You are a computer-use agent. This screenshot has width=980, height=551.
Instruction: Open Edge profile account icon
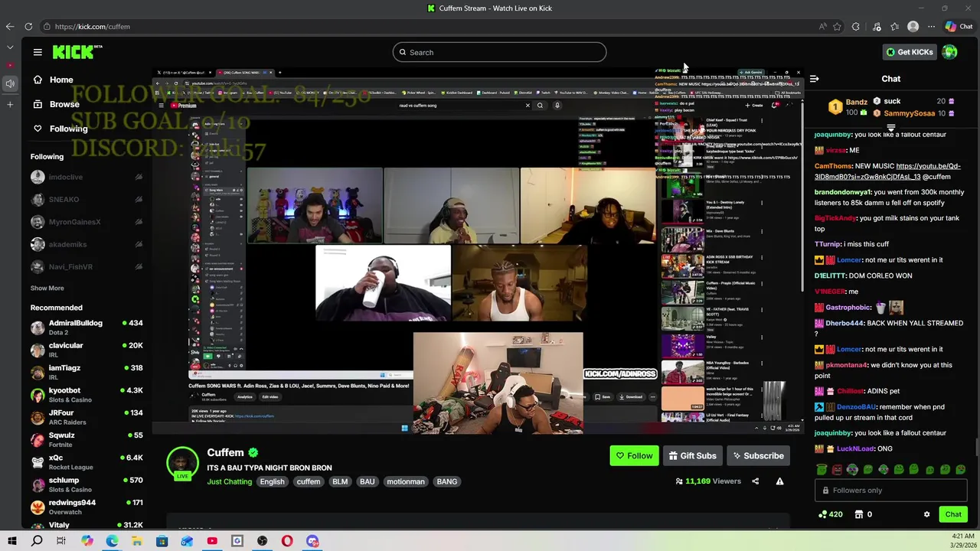913,26
